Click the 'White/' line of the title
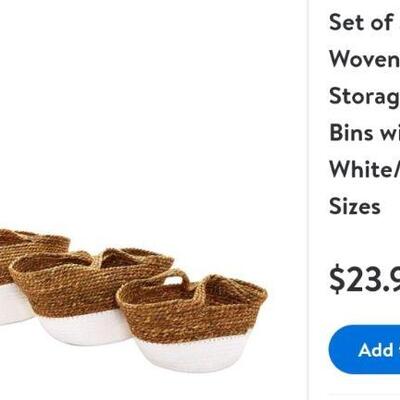400x400 pixels. pos(364,169)
